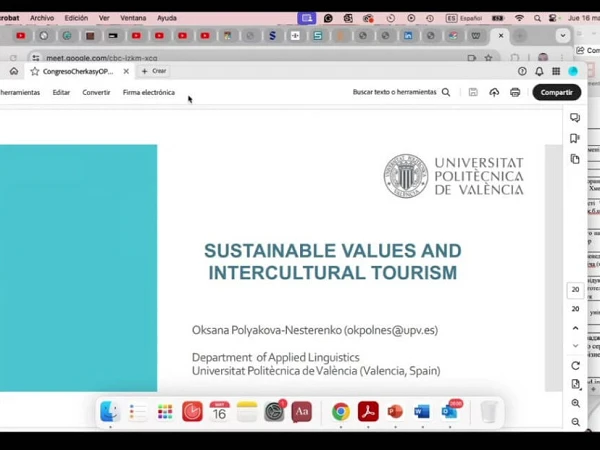The image size is (600, 450).
Task: Open the Firma electrónica menu
Action: [148, 92]
